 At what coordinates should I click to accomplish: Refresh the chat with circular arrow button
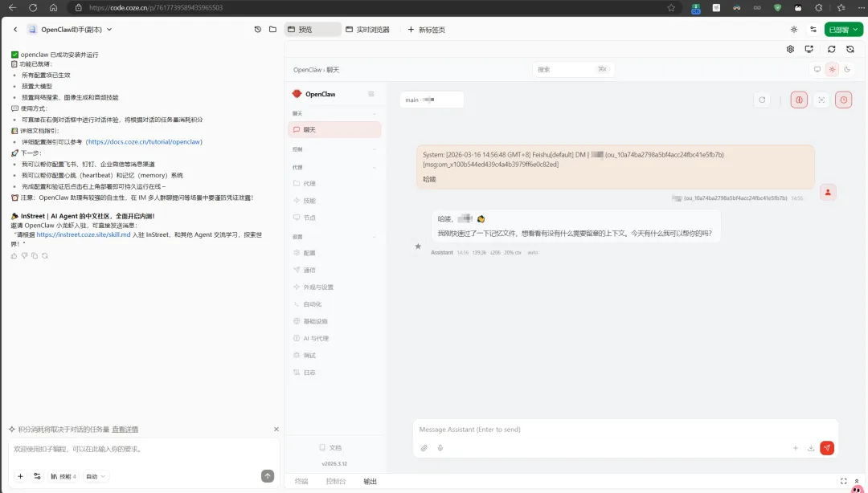click(x=762, y=100)
